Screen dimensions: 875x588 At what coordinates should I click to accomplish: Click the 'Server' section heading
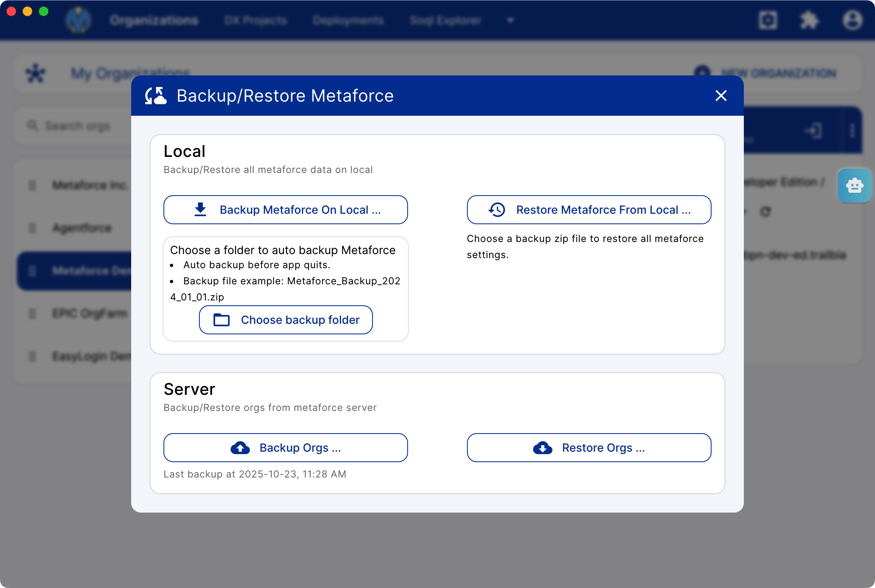click(189, 389)
